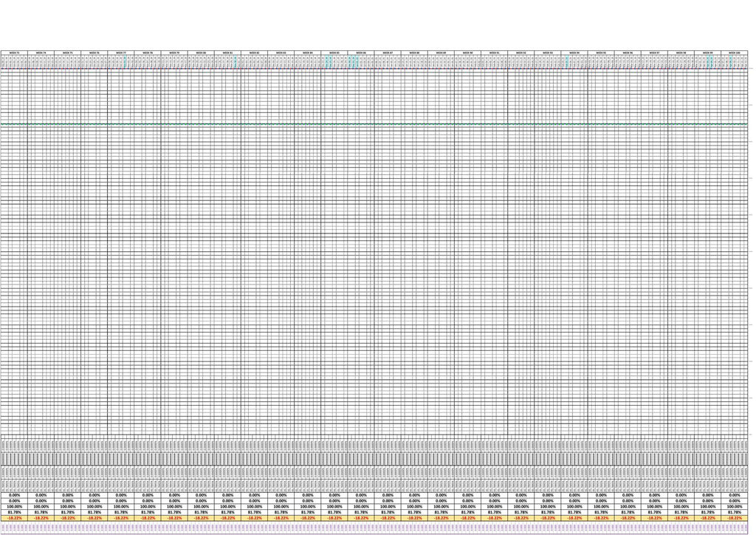Select the WEEK 85 header cell
The height and width of the screenshot is (535, 756).
point(334,52)
